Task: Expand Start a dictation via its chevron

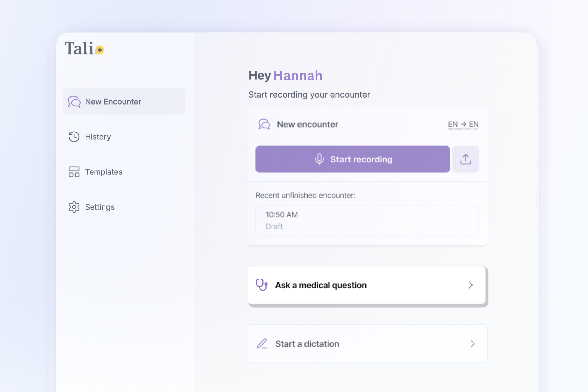Action: (473, 344)
